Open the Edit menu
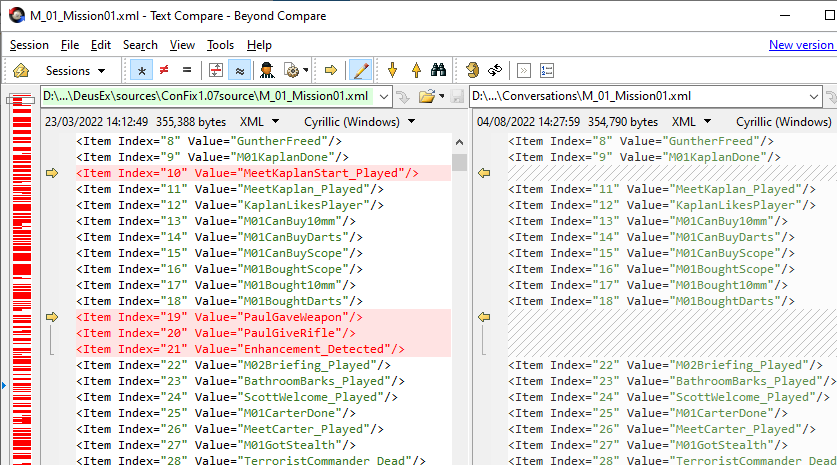Screen dimensions: 837x465 101,45
